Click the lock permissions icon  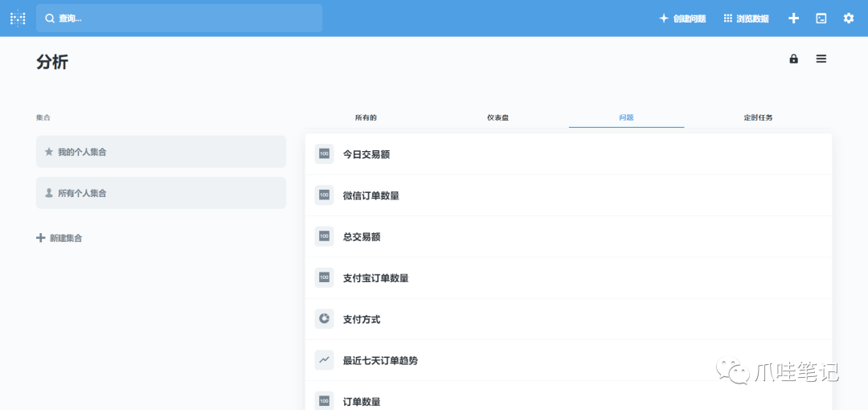pos(794,59)
